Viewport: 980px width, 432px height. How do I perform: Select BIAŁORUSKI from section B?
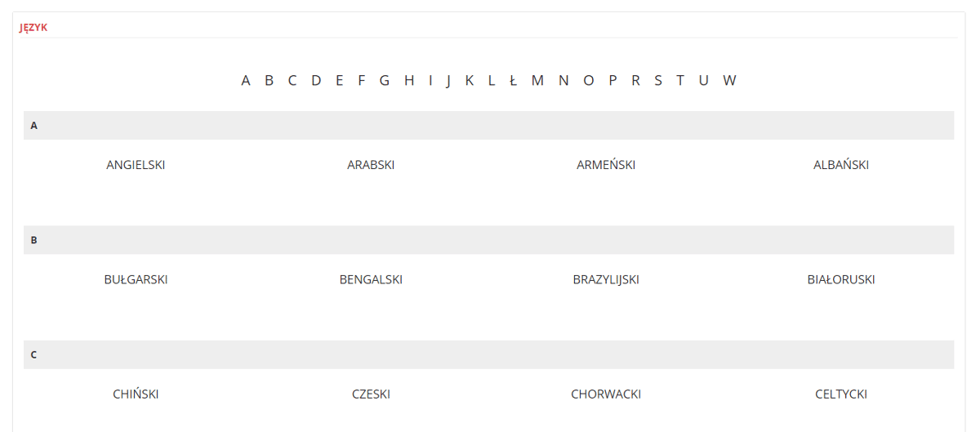(x=841, y=279)
